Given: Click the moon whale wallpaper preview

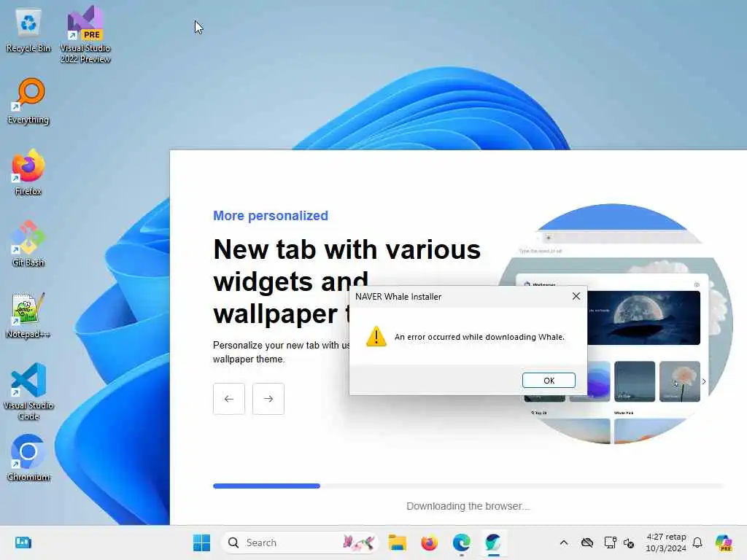Looking at the screenshot, I should [643, 318].
